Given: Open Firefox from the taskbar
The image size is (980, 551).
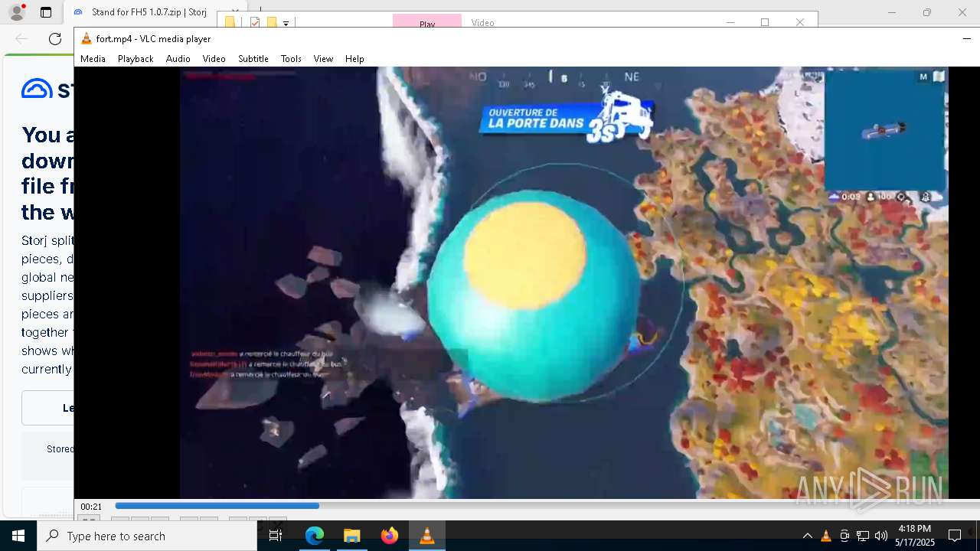Looking at the screenshot, I should coord(390,536).
